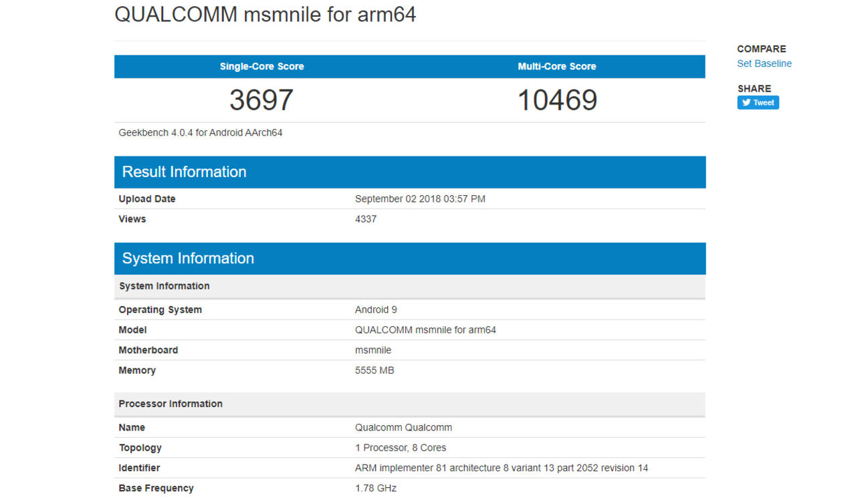Click the Motherboard label

[x=148, y=350]
